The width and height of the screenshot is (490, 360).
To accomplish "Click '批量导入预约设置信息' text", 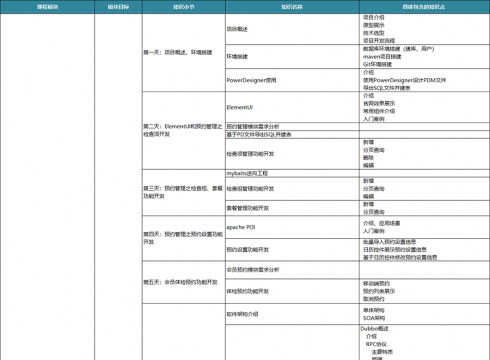I will (x=389, y=242).
